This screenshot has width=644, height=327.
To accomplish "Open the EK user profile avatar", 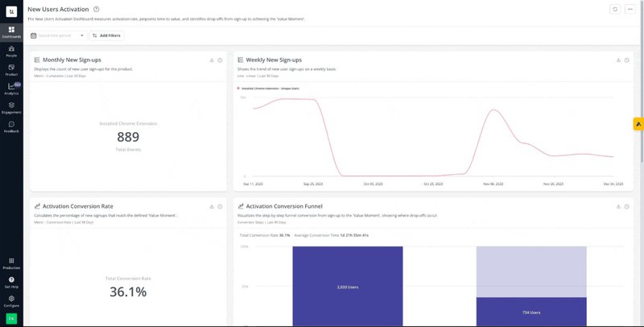I will (11, 318).
